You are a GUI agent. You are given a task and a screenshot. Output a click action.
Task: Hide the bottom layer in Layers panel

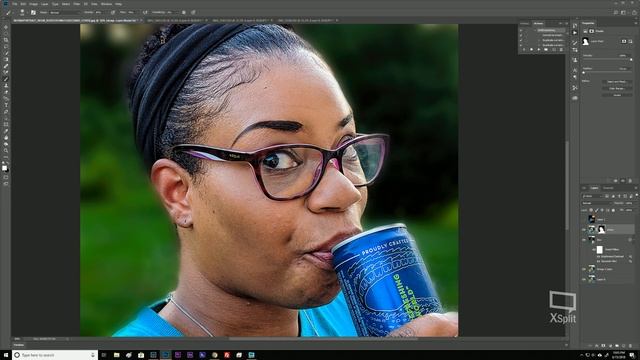[584, 279]
